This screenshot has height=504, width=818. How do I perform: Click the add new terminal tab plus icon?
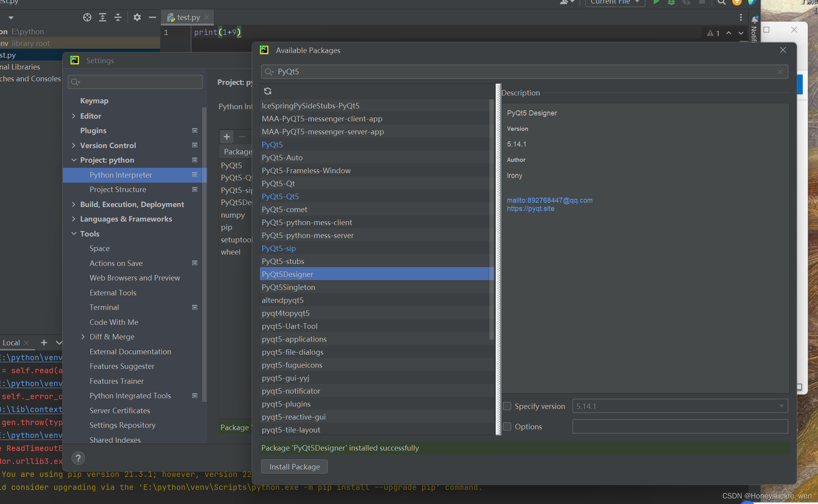44,343
